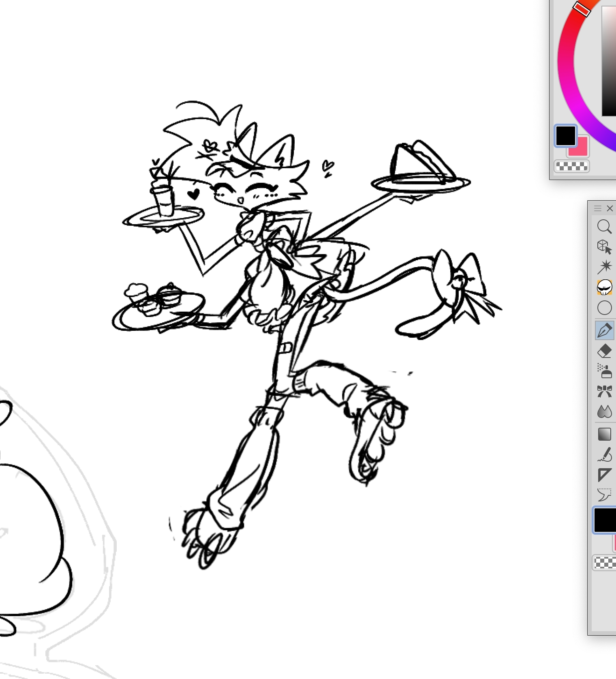
Task: Click large black swatch in tool palette
Action: point(605,520)
